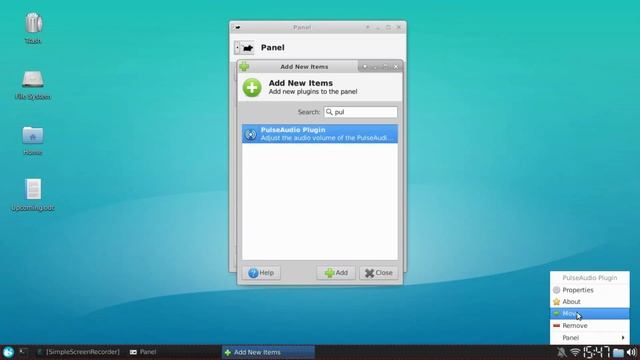Switch to the SimpleScreenRecorder taskbar entry
Viewport: 640px width, 360px height.
[78, 352]
